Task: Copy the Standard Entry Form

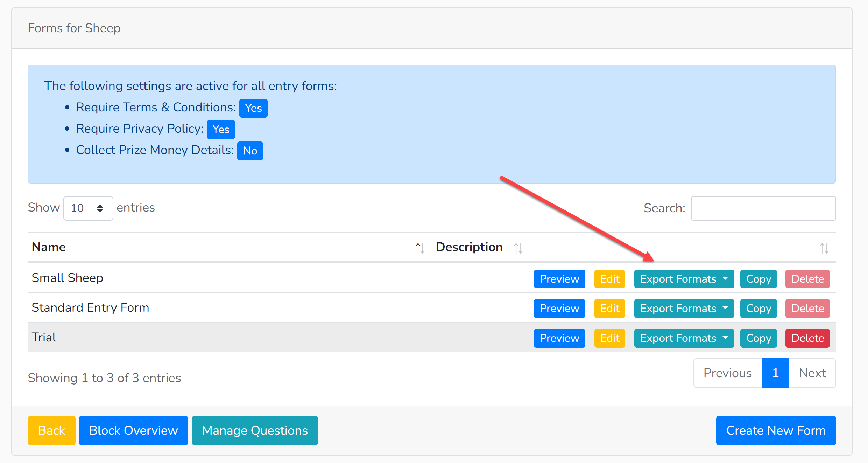Action: click(x=758, y=308)
